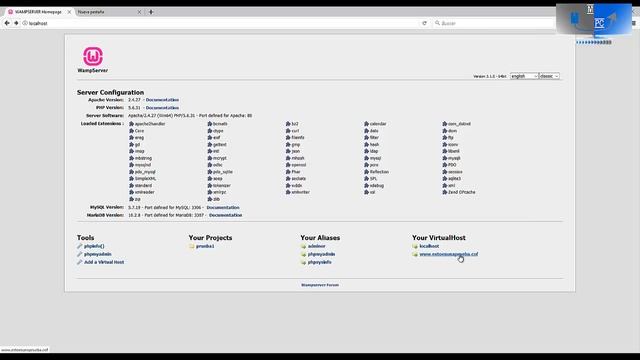
Task: Close the Nueva pestaña tab
Action: [139, 12]
